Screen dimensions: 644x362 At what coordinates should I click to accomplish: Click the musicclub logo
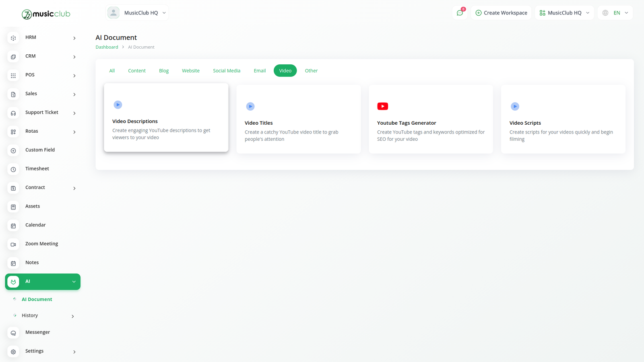tap(46, 14)
